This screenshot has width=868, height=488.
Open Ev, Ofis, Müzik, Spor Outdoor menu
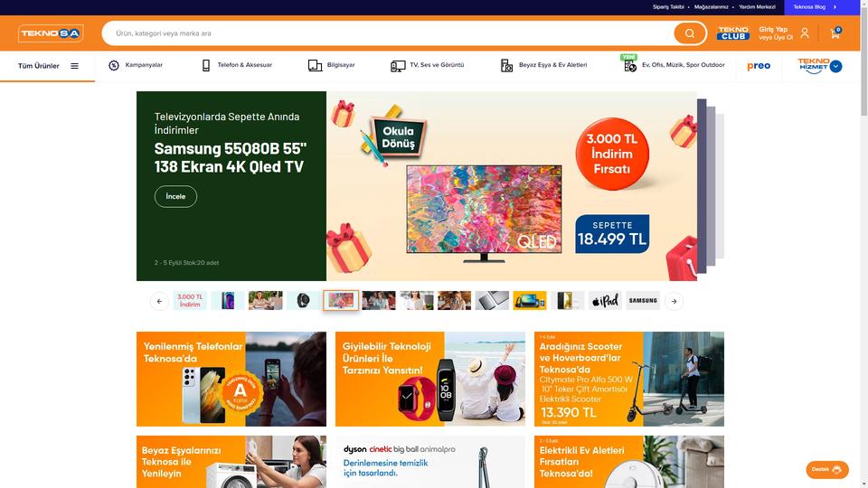click(x=675, y=65)
